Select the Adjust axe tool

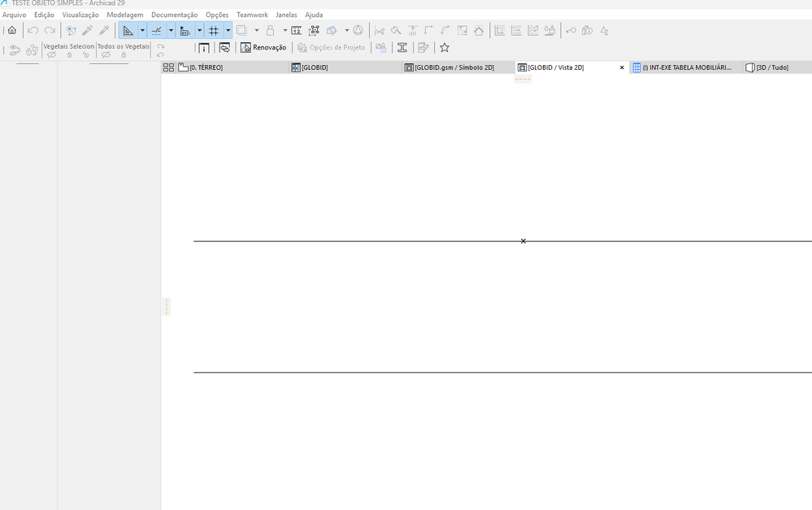coord(396,31)
